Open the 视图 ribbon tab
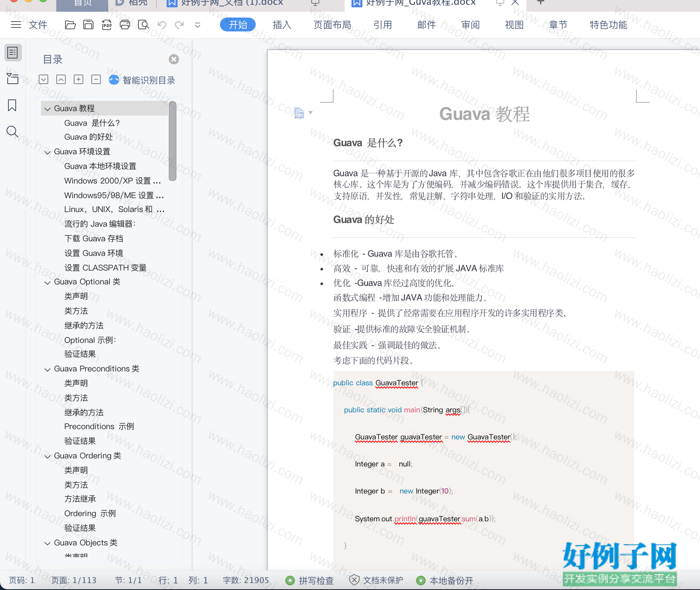Viewport: 700px width, 590px height. (514, 25)
